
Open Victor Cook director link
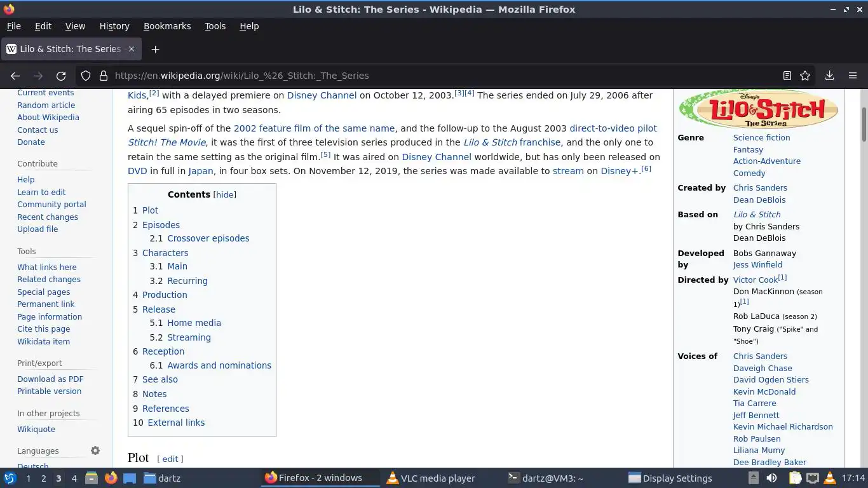756,280
